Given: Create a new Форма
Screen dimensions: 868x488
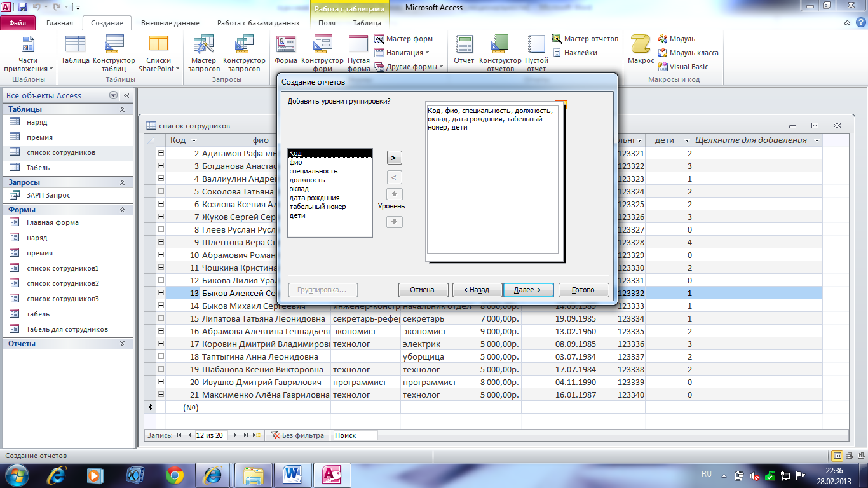Looking at the screenshot, I should tap(286, 51).
